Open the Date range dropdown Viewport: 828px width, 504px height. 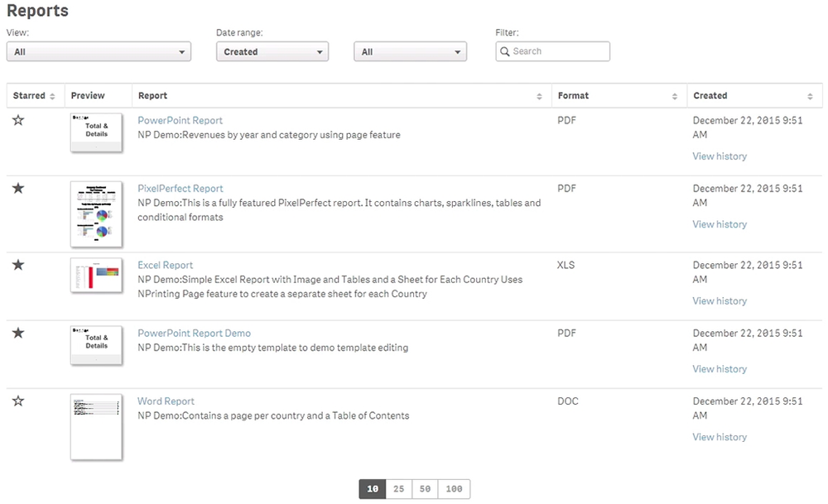272,51
